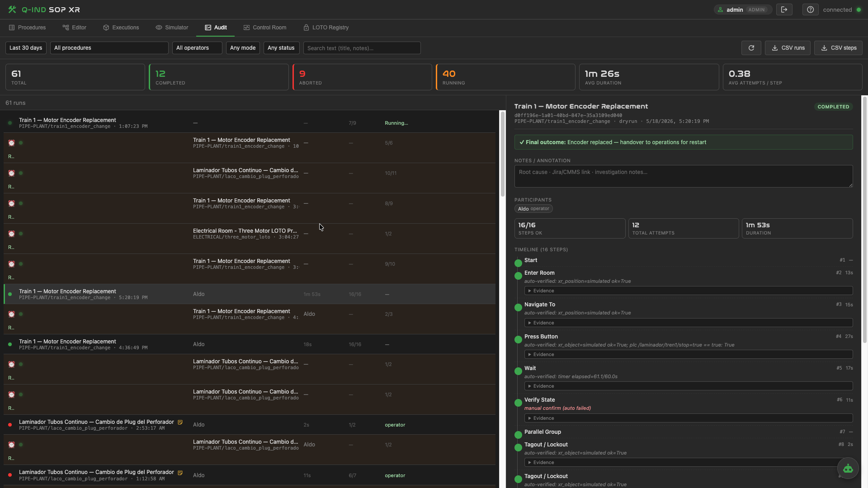868x488 pixels.
Task: Click the Aldo operator participant chip
Action: [x=533, y=209]
